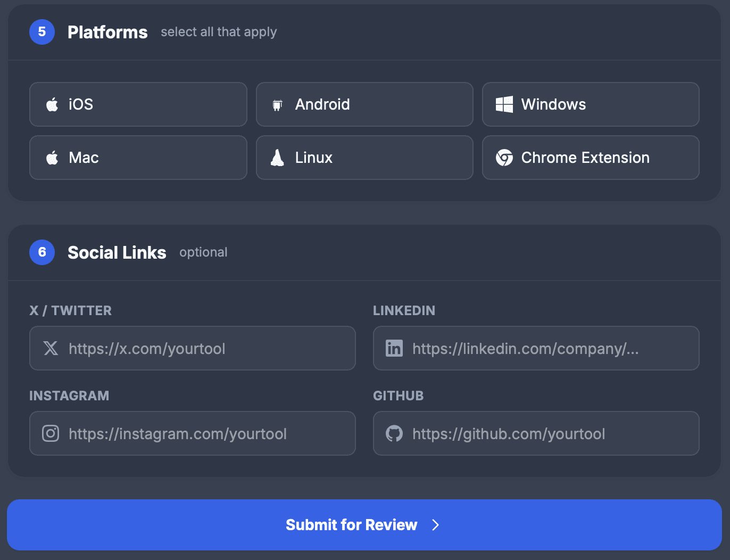730x560 pixels.
Task: Click the Windows logo icon
Action: click(x=504, y=104)
